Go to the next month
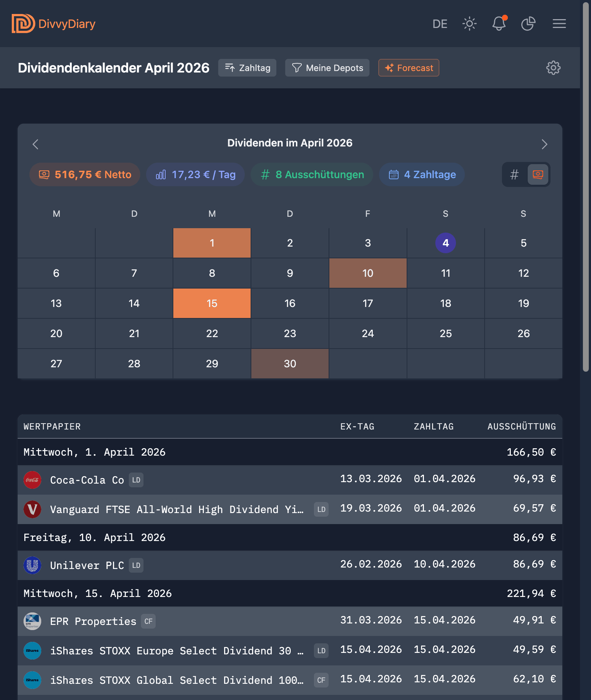Viewport: 591px width, 700px height. tap(545, 144)
